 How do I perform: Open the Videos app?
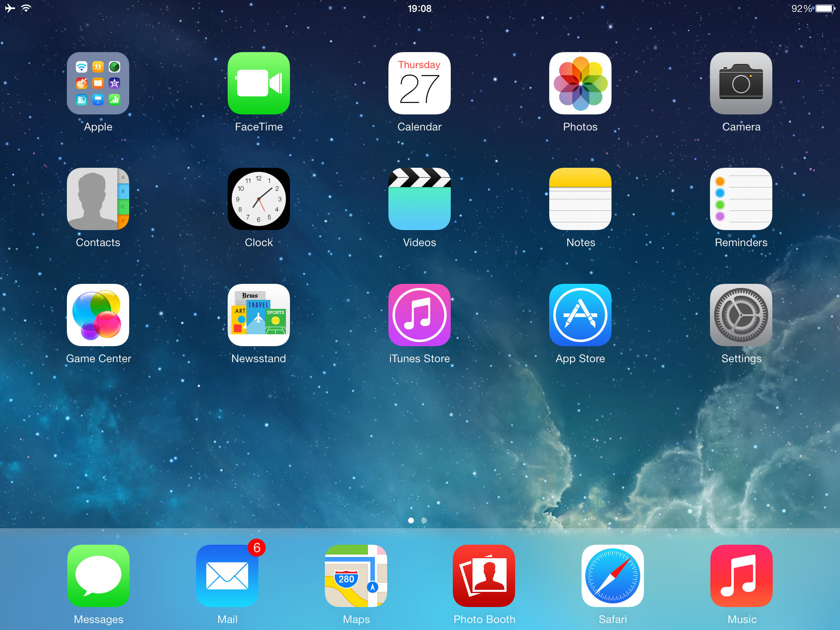(419, 199)
